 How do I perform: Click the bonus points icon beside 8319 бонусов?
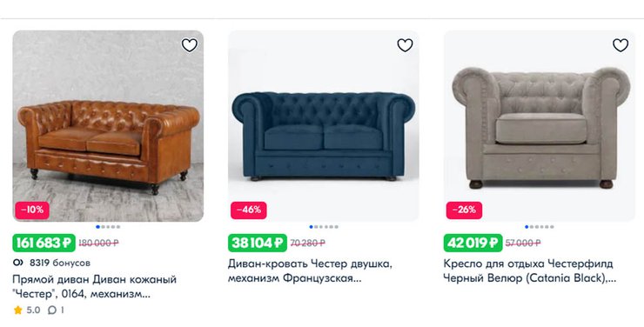click(18, 263)
